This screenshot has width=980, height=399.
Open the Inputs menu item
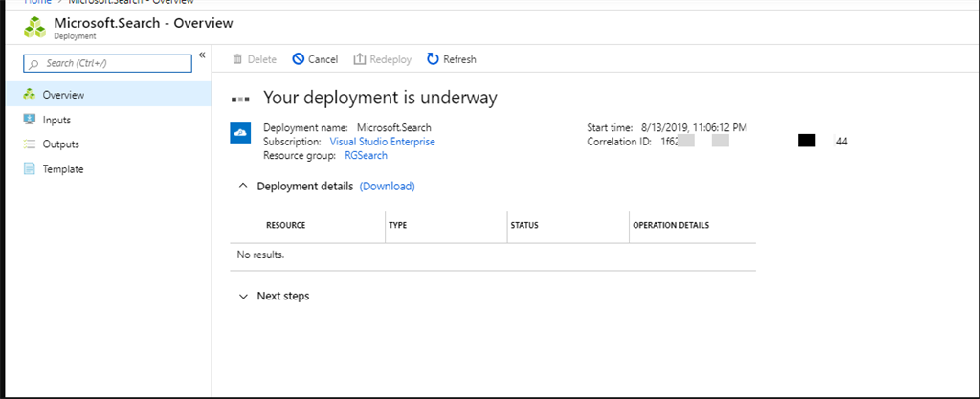(56, 120)
